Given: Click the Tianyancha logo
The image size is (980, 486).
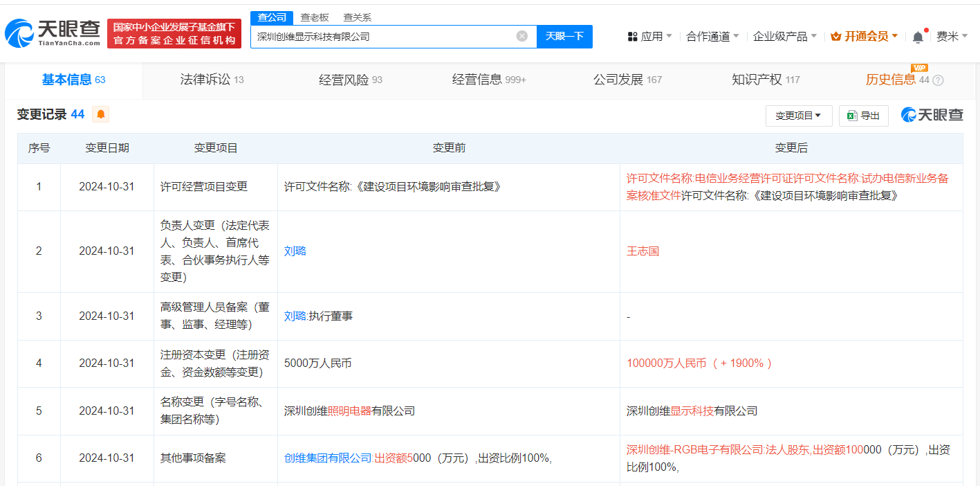Looking at the screenshot, I should 53,33.
